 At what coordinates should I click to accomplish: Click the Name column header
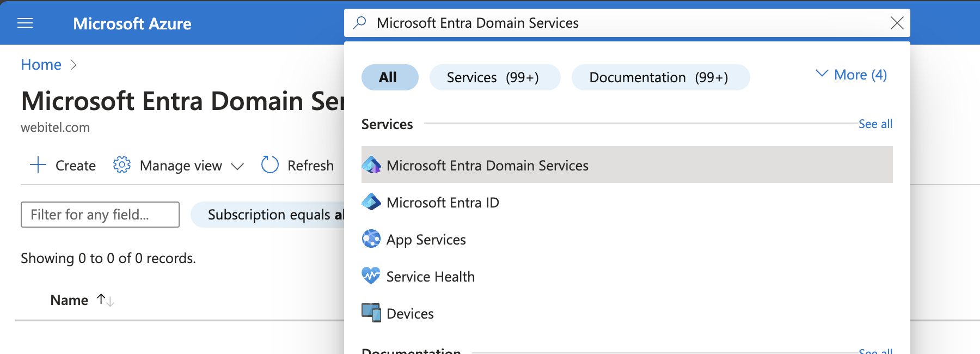[x=69, y=300]
